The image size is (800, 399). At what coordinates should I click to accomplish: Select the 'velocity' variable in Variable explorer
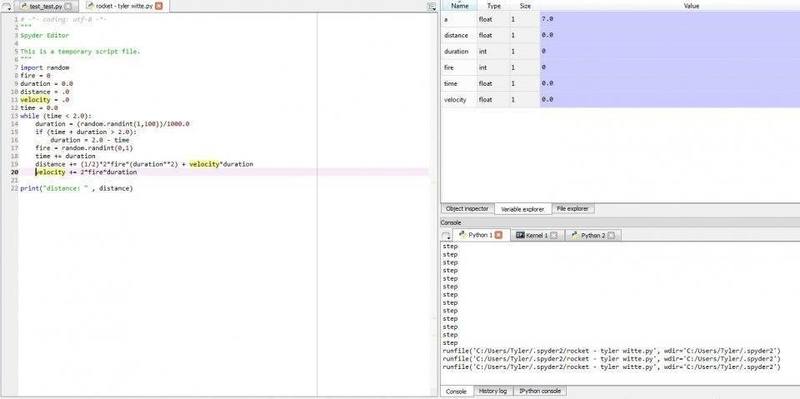455,99
